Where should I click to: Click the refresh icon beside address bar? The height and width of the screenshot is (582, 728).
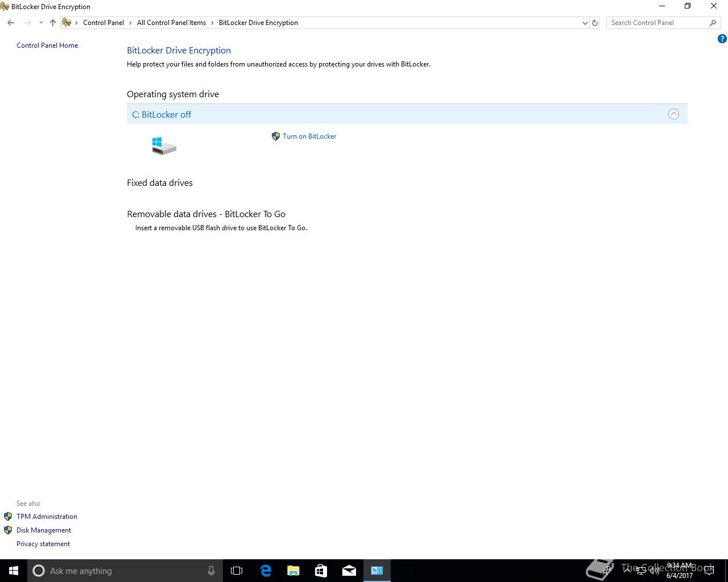pos(595,23)
